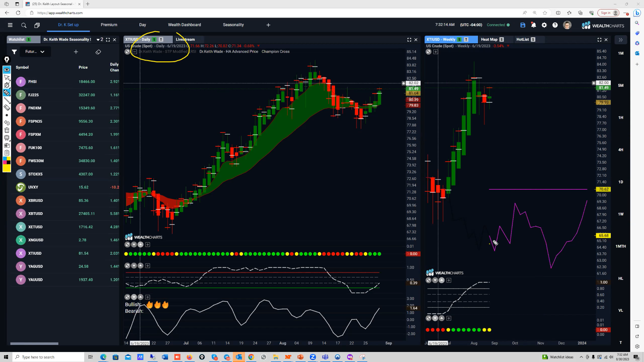Toggle the T badge on XTIUSD Daily tab
The width and height of the screenshot is (644, 362).
click(161, 40)
